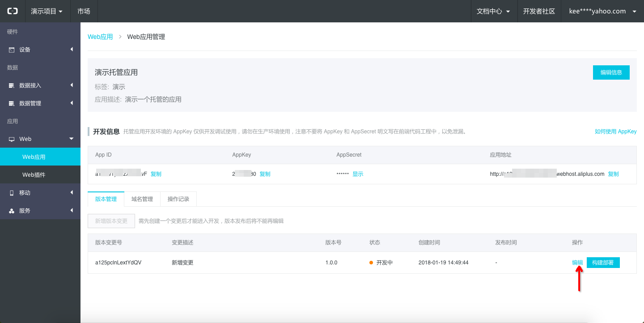The image size is (644, 323).
Task: Open the 演示项目 project dropdown
Action: [47, 11]
